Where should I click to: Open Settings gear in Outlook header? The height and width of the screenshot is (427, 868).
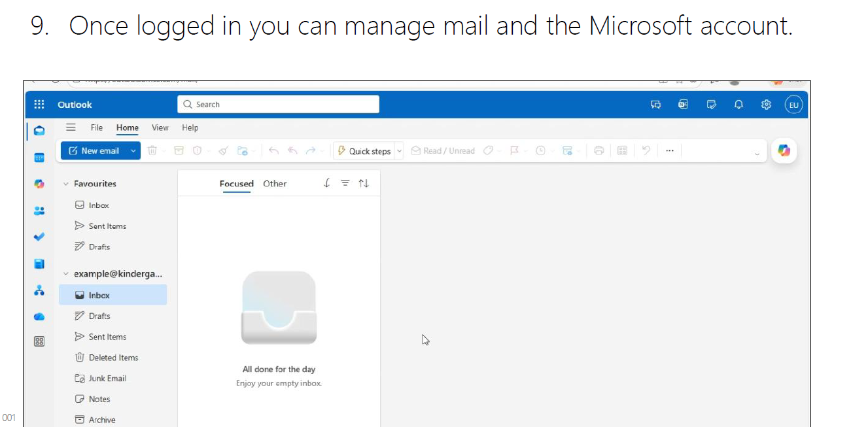767,105
